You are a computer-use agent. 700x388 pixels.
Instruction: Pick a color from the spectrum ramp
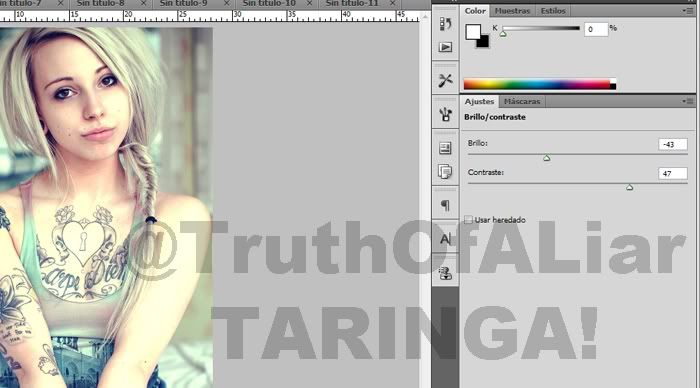(x=537, y=84)
